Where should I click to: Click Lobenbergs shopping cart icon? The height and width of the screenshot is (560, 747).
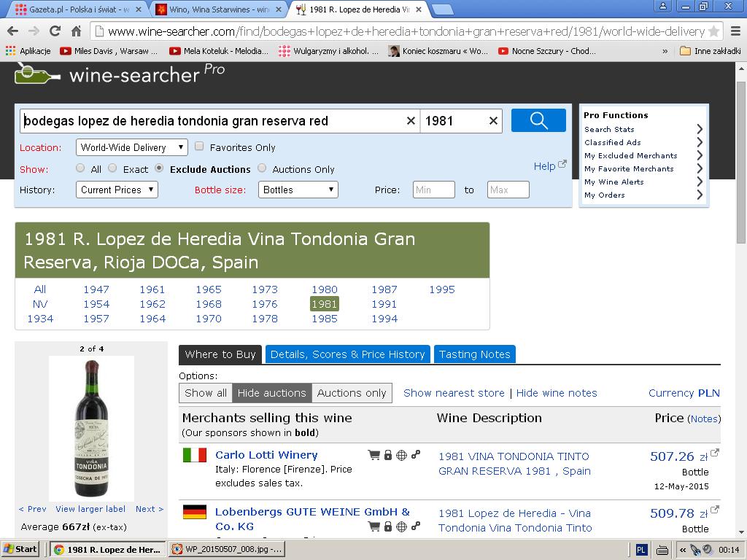pyautogui.click(x=374, y=526)
